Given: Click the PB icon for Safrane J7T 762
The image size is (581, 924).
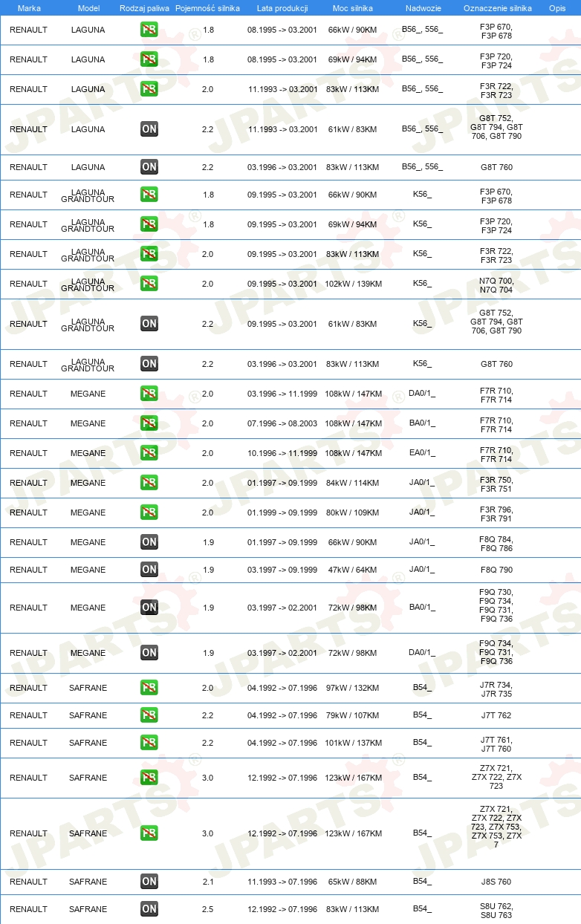Looking at the screenshot, I should click(149, 715).
